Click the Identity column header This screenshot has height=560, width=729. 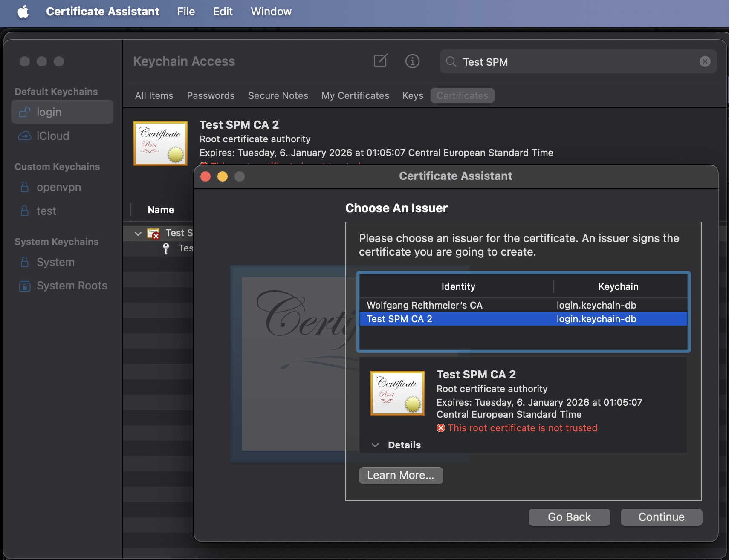(458, 286)
